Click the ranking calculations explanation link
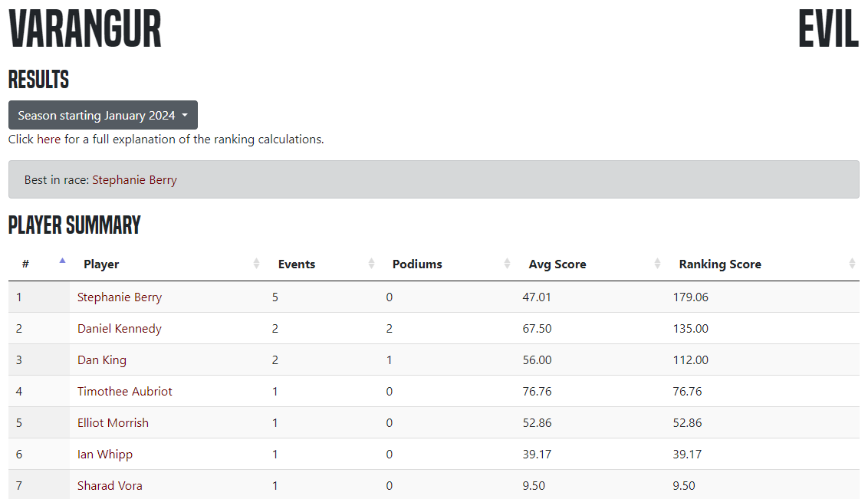Viewport: 868px width, 499px height. pos(166,140)
